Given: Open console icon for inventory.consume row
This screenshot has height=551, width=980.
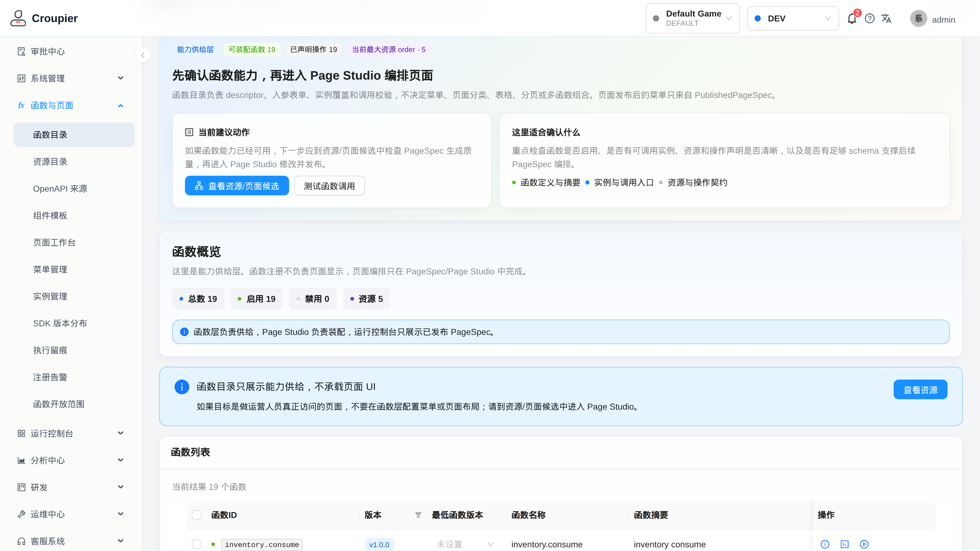Looking at the screenshot, I should click(845, 544).
